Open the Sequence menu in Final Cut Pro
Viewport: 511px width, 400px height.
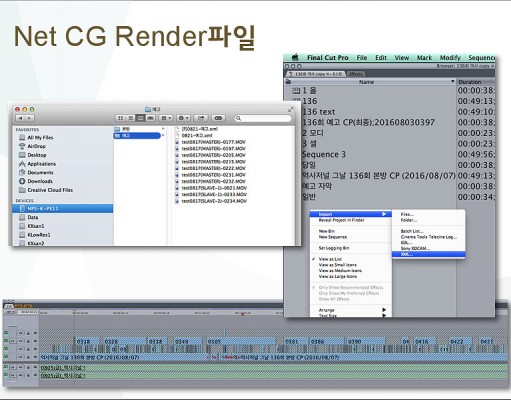(481, 57)
